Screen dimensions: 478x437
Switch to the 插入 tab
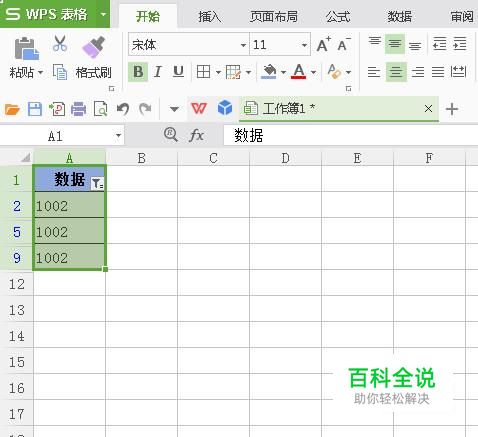point(209,16)
